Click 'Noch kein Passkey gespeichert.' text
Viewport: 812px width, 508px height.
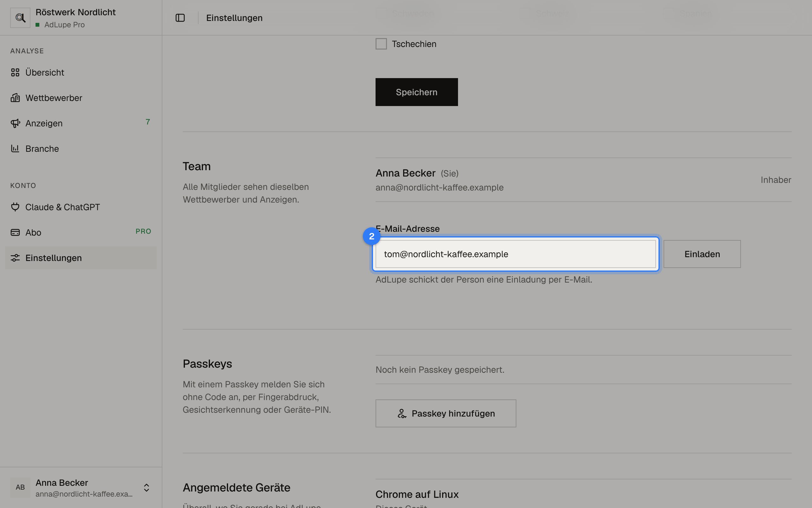tap(440, 370)
